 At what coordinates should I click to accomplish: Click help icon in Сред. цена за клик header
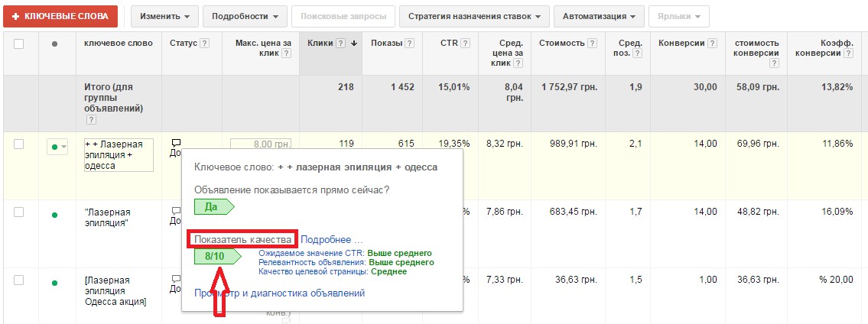[519, 63]
